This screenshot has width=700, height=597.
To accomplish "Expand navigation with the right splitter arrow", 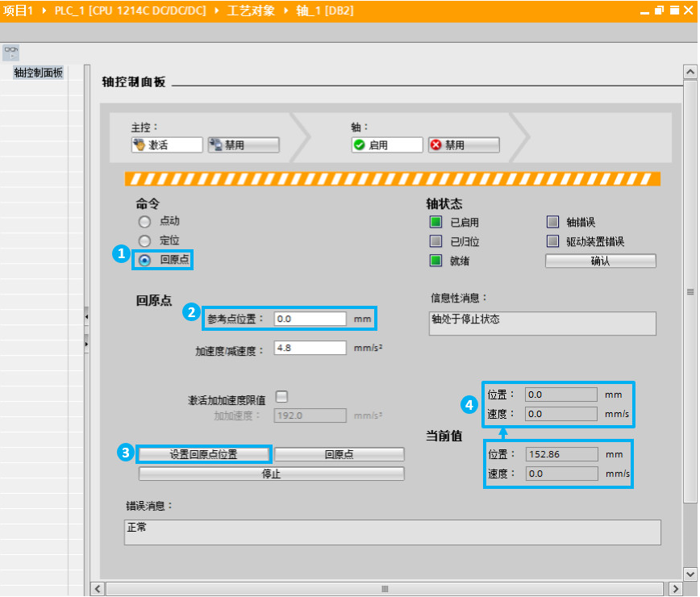I will tap(86, 344).
